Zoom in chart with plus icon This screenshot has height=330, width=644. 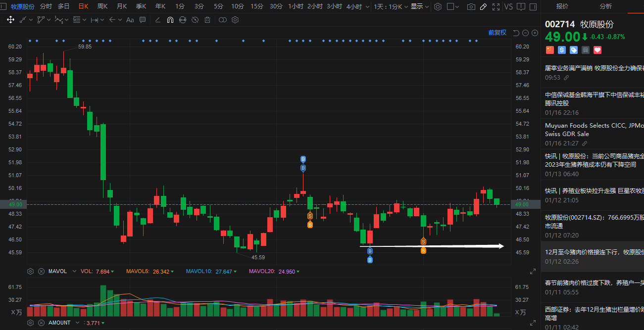[535, 33]
